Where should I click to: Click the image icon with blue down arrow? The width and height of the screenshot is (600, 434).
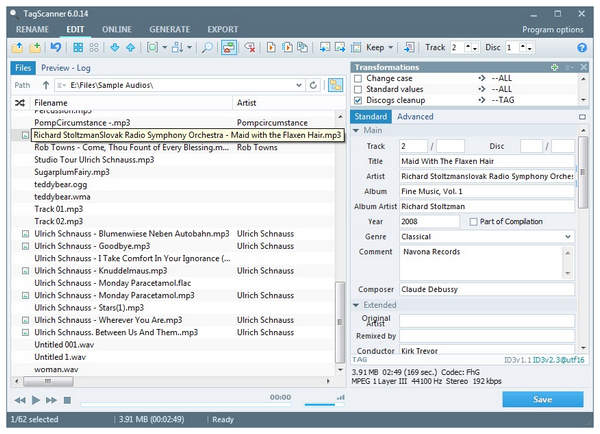tap(324, 47)
